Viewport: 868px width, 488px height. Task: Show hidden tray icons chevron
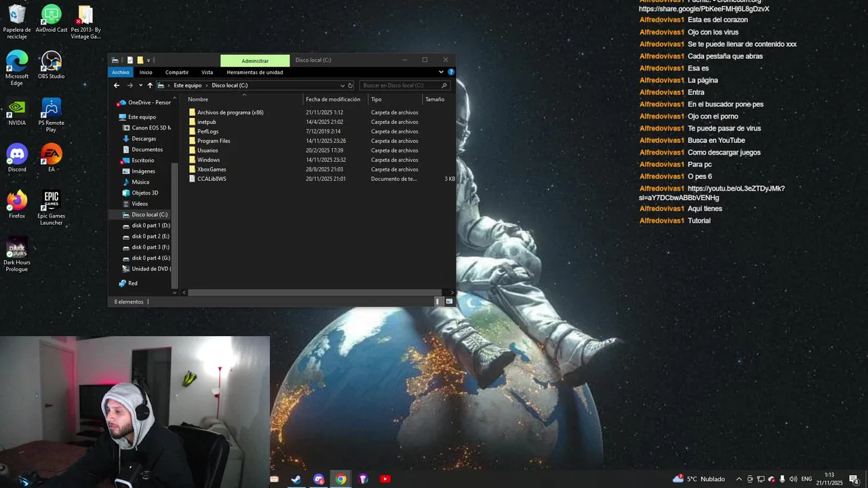click(739, 479)
